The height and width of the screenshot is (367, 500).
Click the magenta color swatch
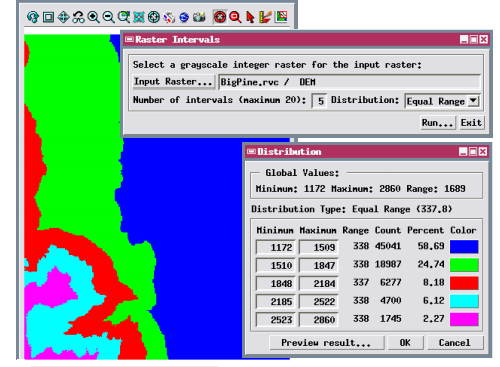(464, 319)
